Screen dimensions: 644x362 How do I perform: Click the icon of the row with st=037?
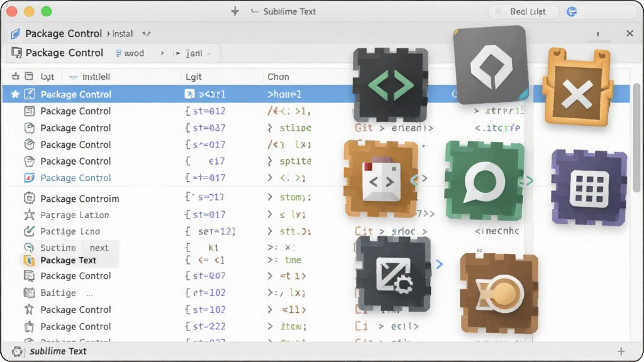pyautogui.click(x=29, y=128)
